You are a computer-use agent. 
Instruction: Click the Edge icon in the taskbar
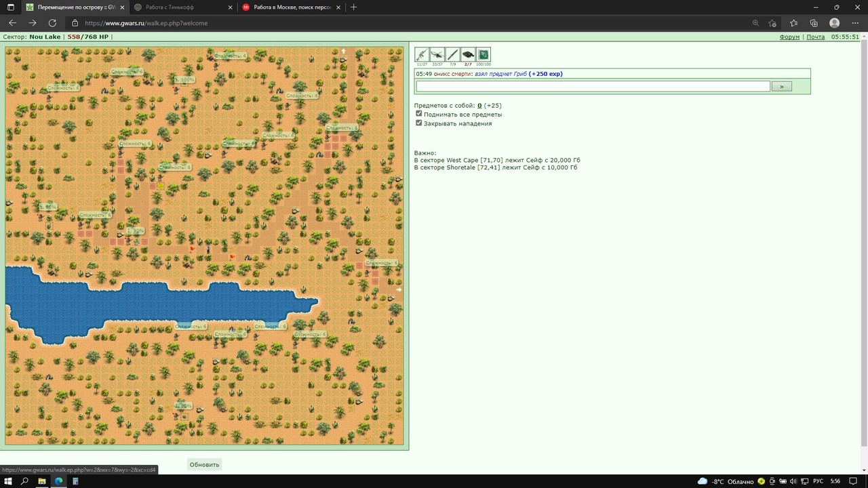point(59,481)
